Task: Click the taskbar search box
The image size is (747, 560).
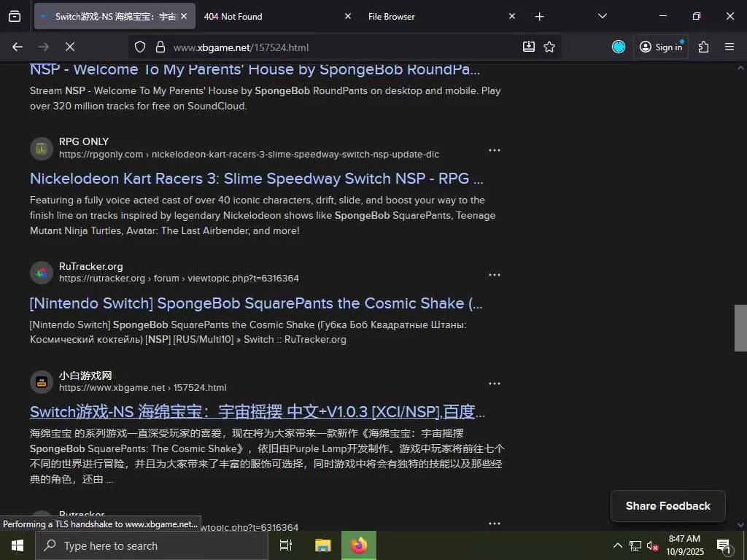Action: tap(152, 545)
